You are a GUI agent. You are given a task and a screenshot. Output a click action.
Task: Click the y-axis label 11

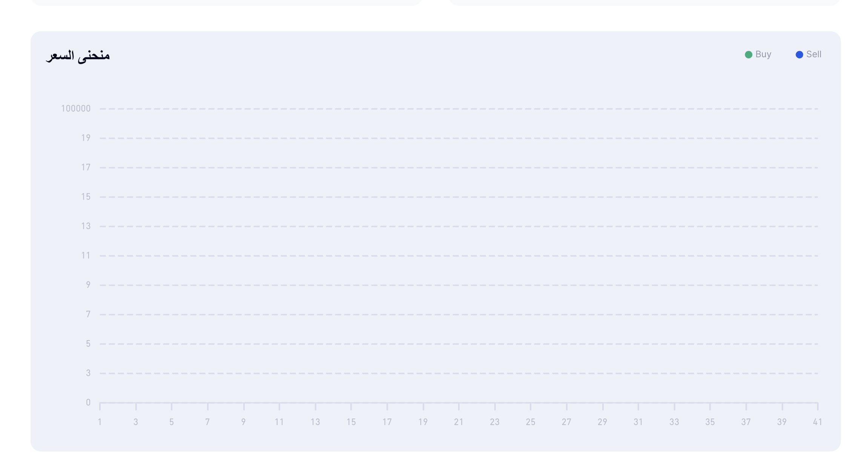[86, 255]
